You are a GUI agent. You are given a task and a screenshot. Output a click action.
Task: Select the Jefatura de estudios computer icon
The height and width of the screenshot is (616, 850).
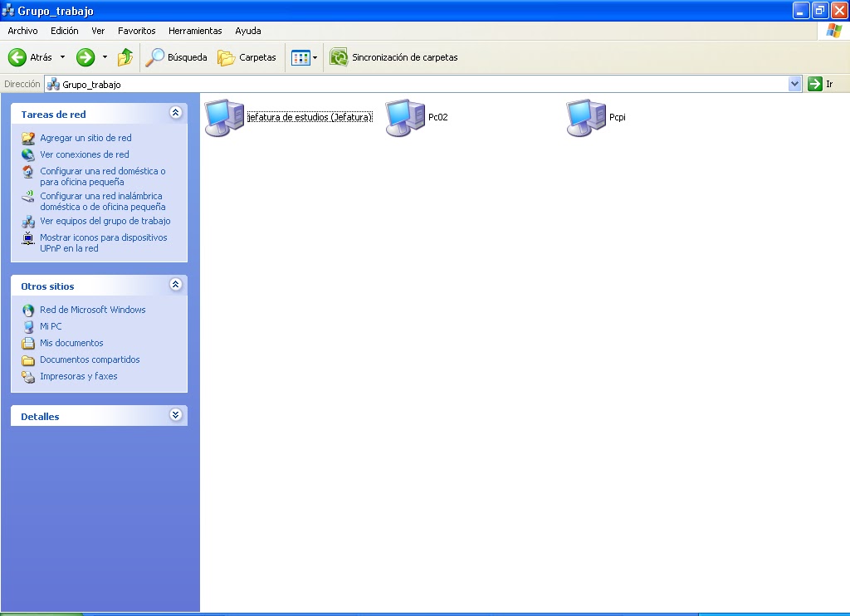tap(224, 117)
